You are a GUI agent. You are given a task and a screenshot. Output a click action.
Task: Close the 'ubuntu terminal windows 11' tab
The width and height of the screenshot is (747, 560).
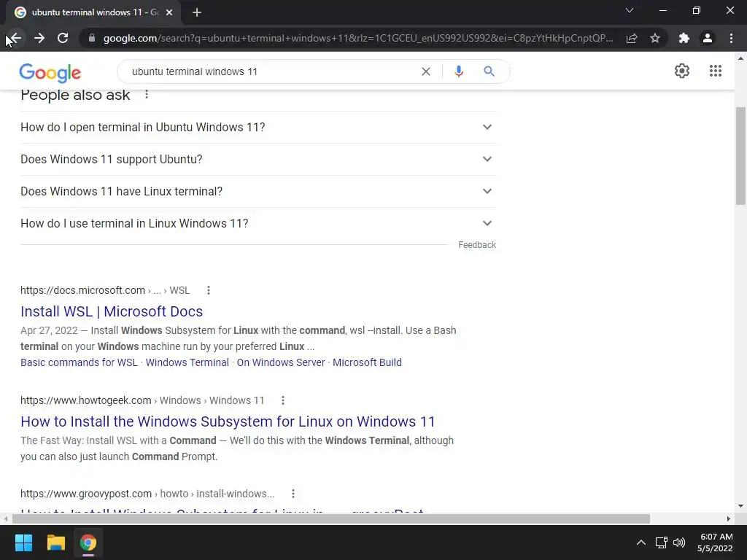(x=169, y=12)
